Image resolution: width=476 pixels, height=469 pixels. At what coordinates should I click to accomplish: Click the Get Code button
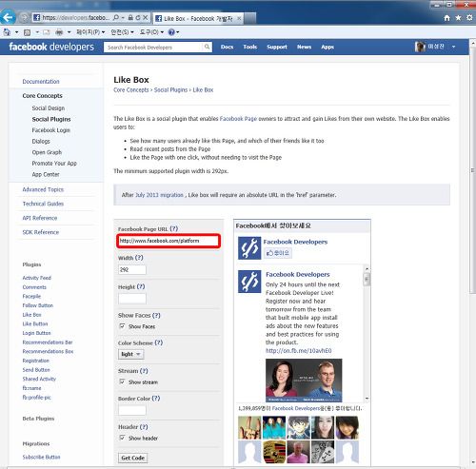coord(132,458)
